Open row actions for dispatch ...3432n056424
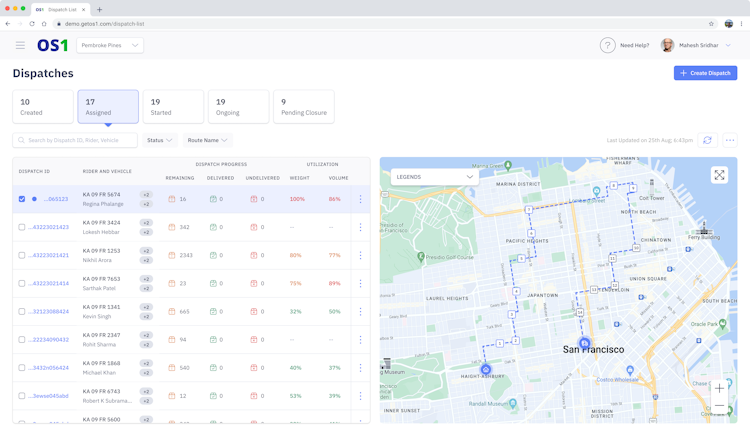This screenshot has height=439, width=750. pos(360,368)
